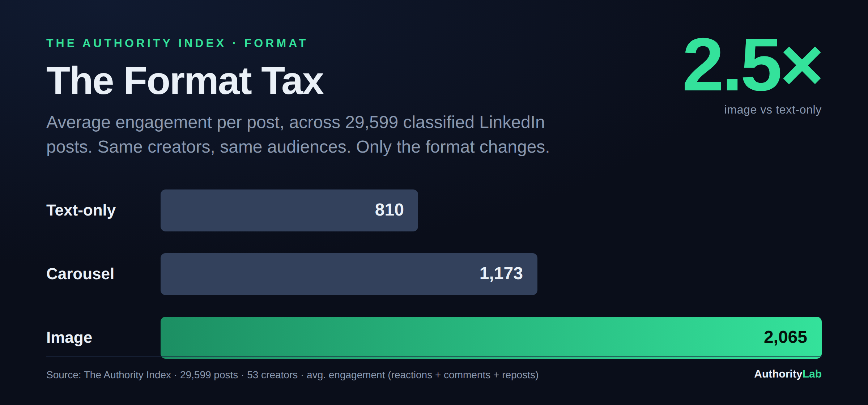
Task: Click the word FORMAT in header
Action: click(x=276, y=43)
